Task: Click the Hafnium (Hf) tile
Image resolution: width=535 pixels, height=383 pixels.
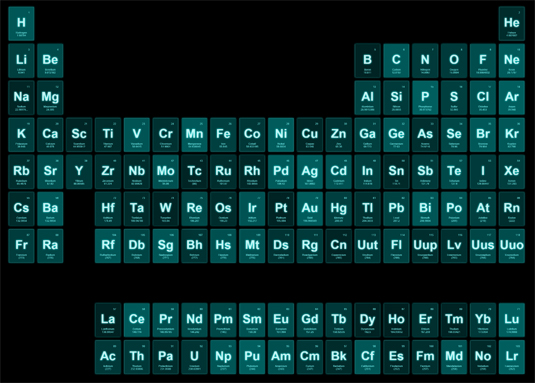Action: [108, 209]
